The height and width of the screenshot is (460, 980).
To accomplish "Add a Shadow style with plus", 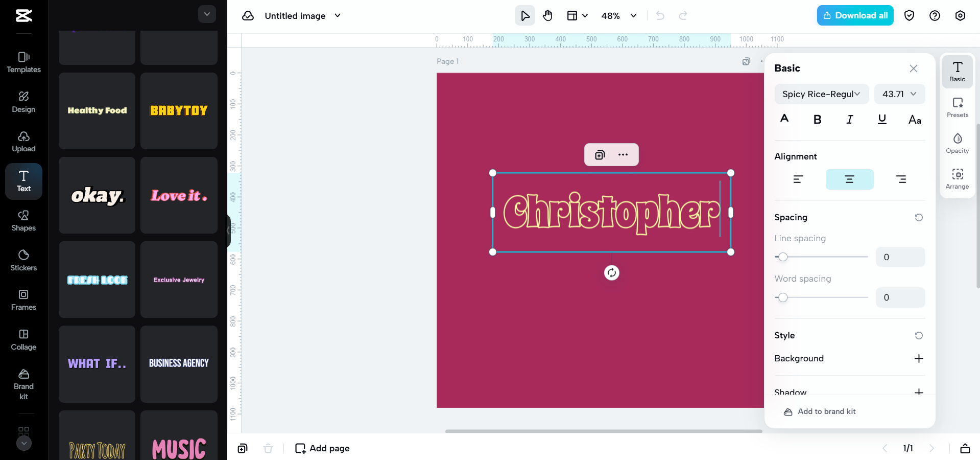I will (x=919, y=392).
